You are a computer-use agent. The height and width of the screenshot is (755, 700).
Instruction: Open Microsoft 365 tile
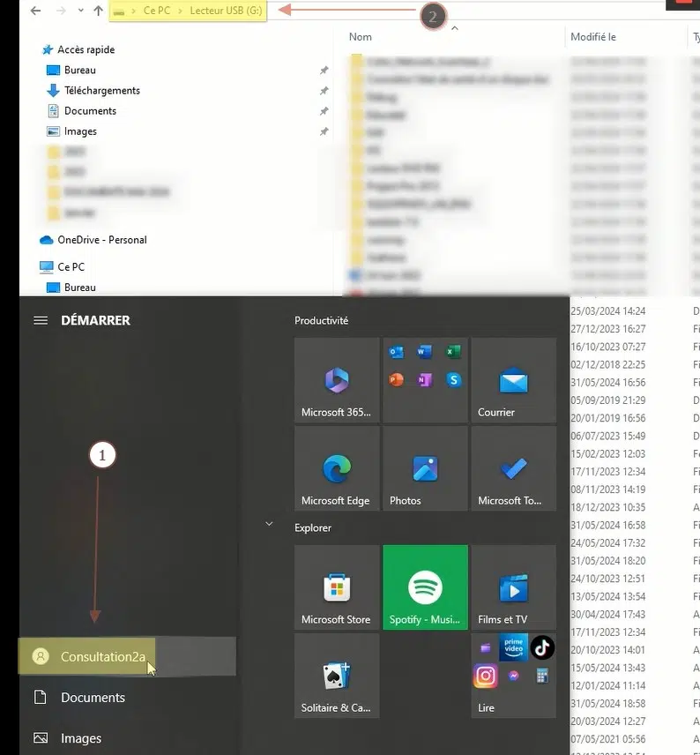[337, 380]
